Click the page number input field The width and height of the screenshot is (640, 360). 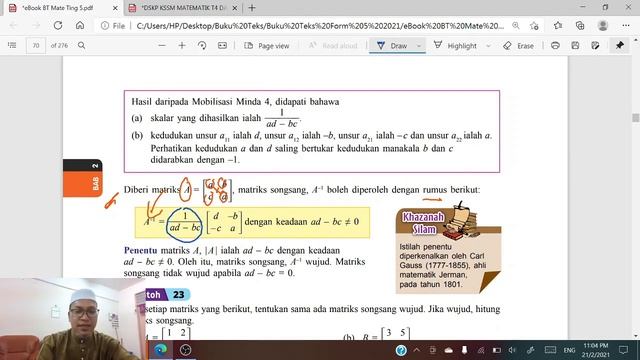coord(36,45)
